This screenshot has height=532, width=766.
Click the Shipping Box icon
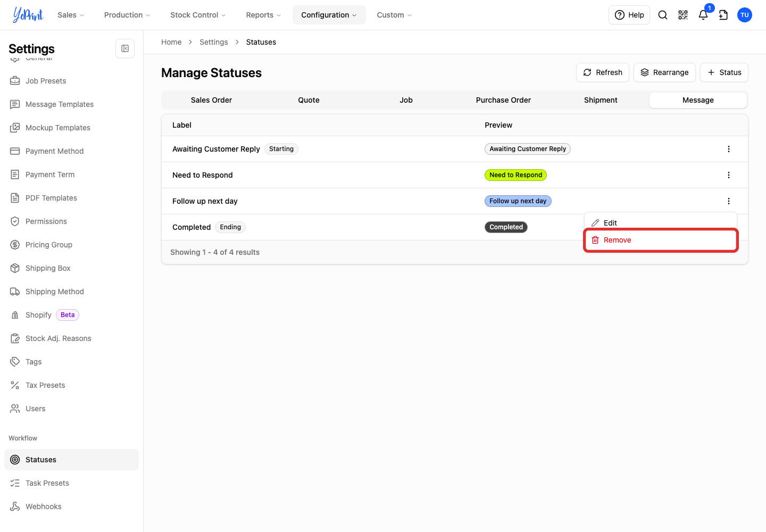[x=15, y=268]
